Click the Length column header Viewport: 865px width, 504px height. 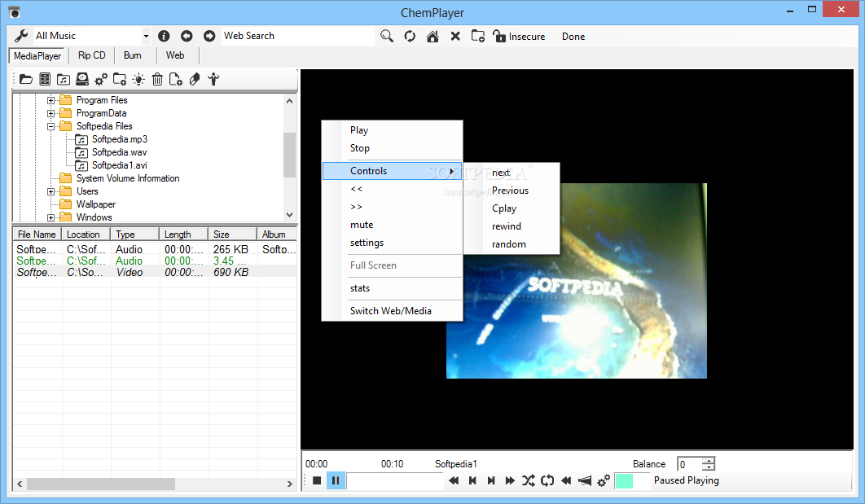(x=184, y=234)
